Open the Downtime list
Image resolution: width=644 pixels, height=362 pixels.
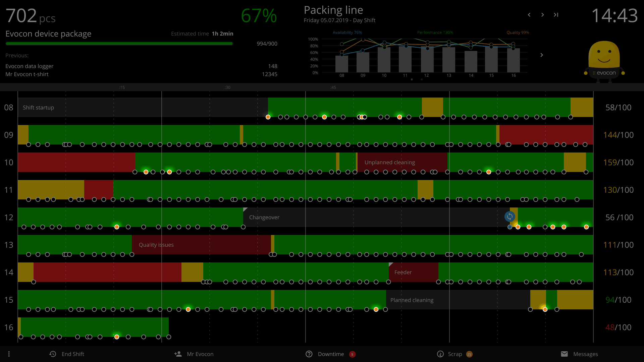click(331, 354)
